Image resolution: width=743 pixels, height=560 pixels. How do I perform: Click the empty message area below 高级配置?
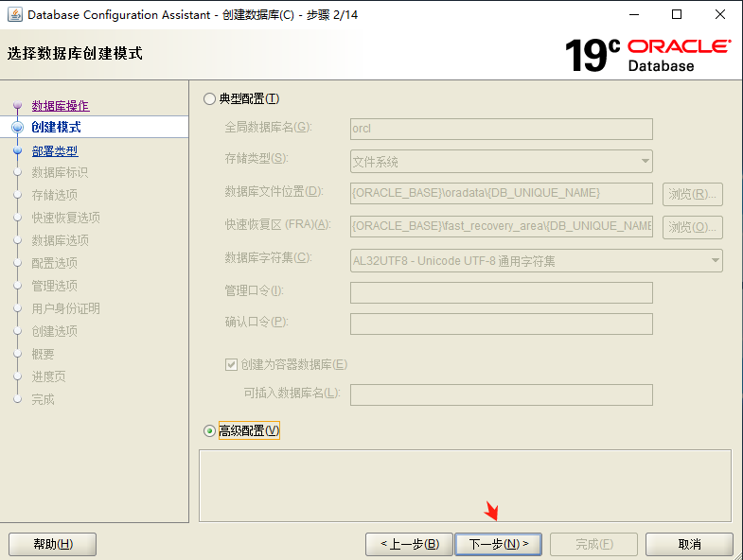pyautogui.click(x=465, y=485)
